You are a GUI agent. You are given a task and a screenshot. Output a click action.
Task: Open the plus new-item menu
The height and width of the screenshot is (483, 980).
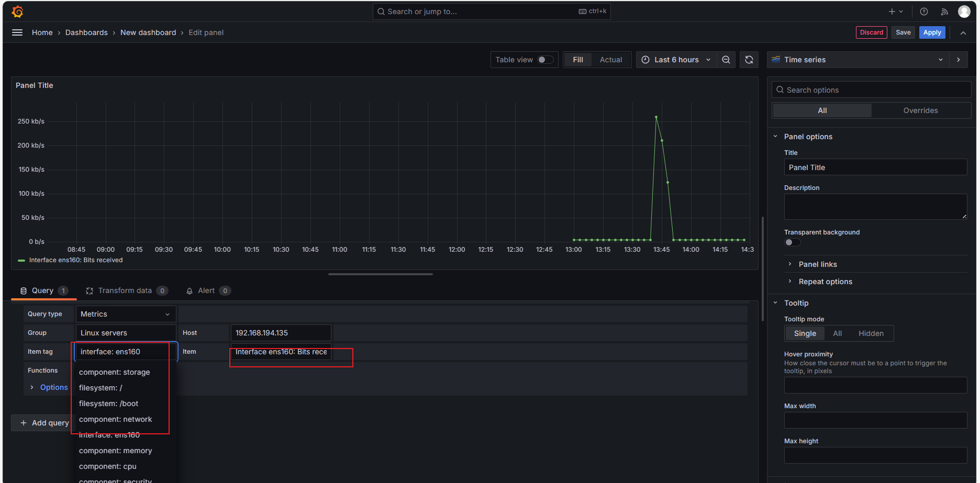(x=896, y=12)
